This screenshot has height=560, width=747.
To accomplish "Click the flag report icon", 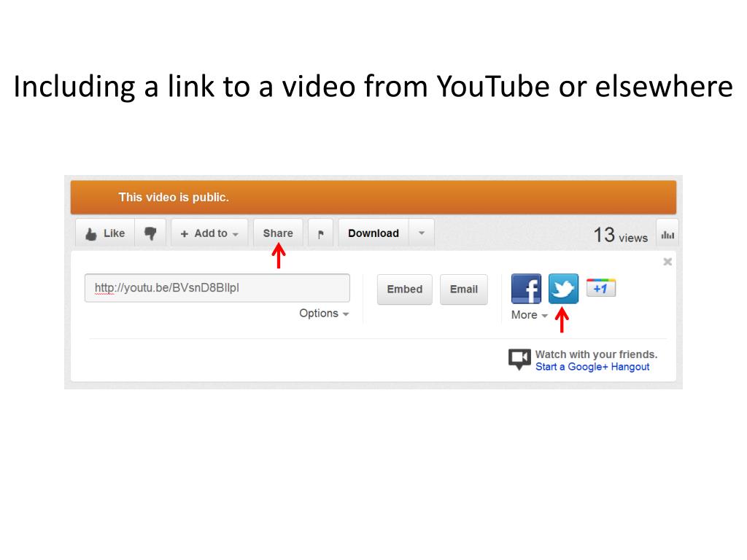I will 321,233.
